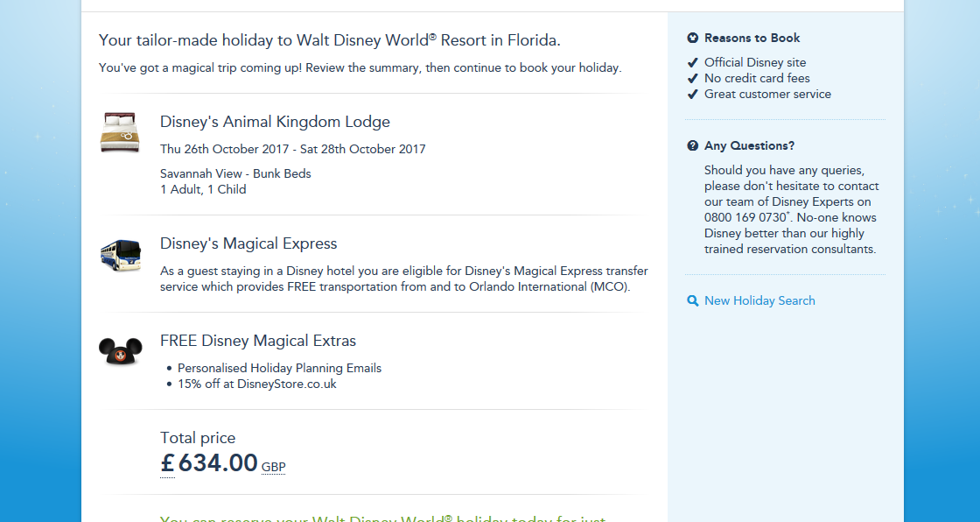Click the New Holiday Search magnifier icon
980x522 pixels.
[693, 301]
